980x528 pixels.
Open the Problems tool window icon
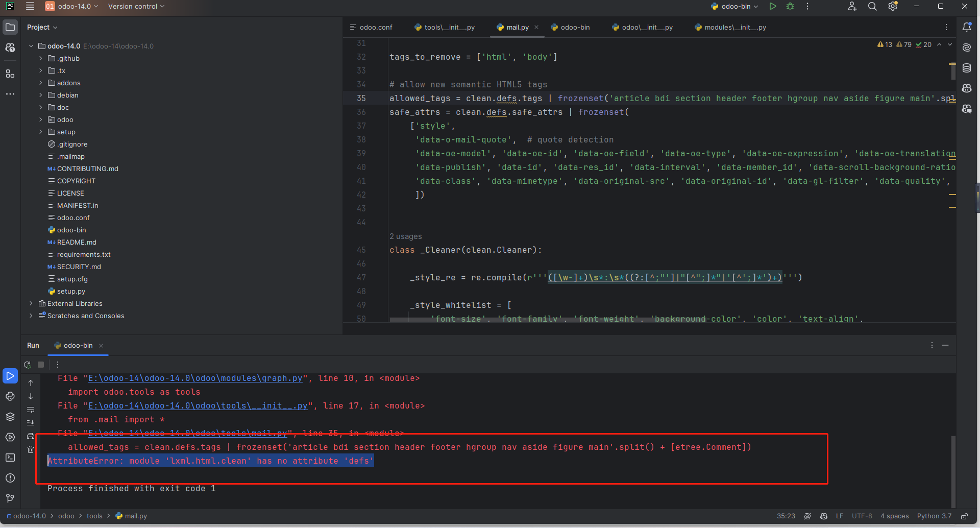pyautogui.click(x=10, y=478)
